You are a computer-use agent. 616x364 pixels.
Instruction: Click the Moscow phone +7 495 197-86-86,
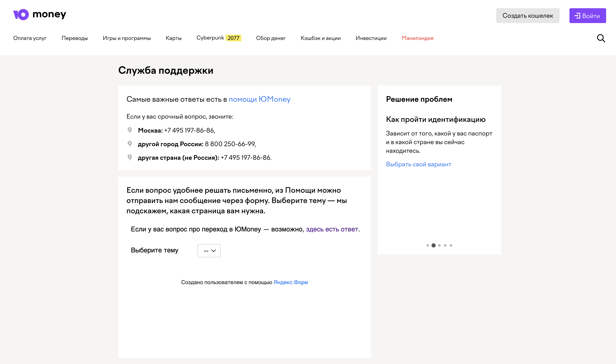click(190, 131)
